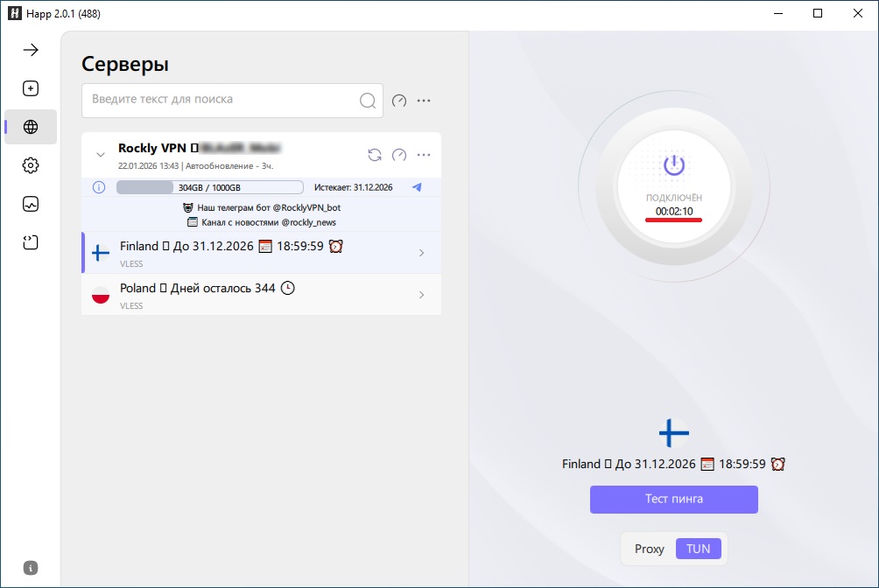The width and height of the screenshot is (879, 588).
Task: Click the info icon at sidebar bottom
Action: pyautogui.click(x=31, y=568)
